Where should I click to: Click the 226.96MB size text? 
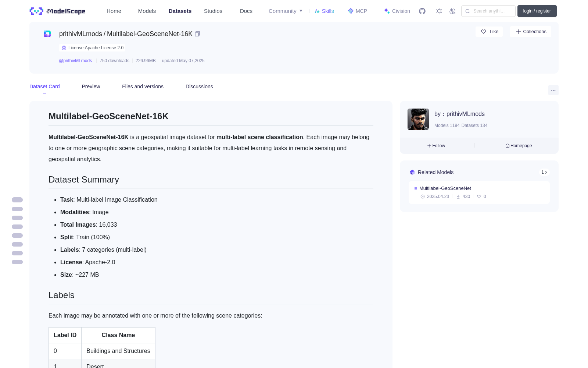tap(146, 61)
